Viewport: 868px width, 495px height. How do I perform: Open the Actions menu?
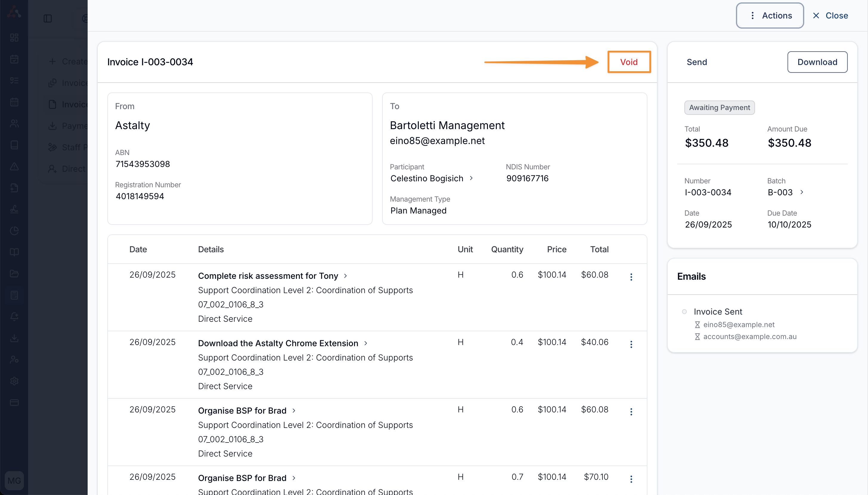click(769, 16)
